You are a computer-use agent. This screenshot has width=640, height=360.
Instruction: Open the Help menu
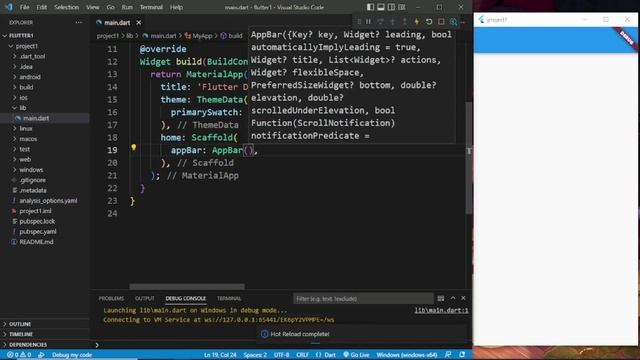click(176, 7)
